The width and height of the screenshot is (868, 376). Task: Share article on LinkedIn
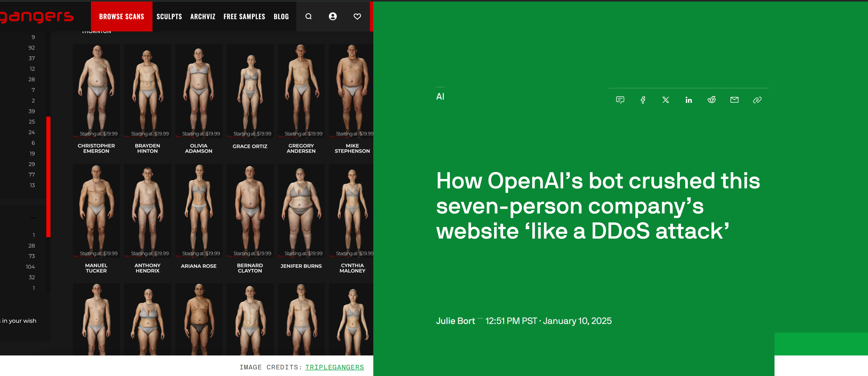(688, 100)
